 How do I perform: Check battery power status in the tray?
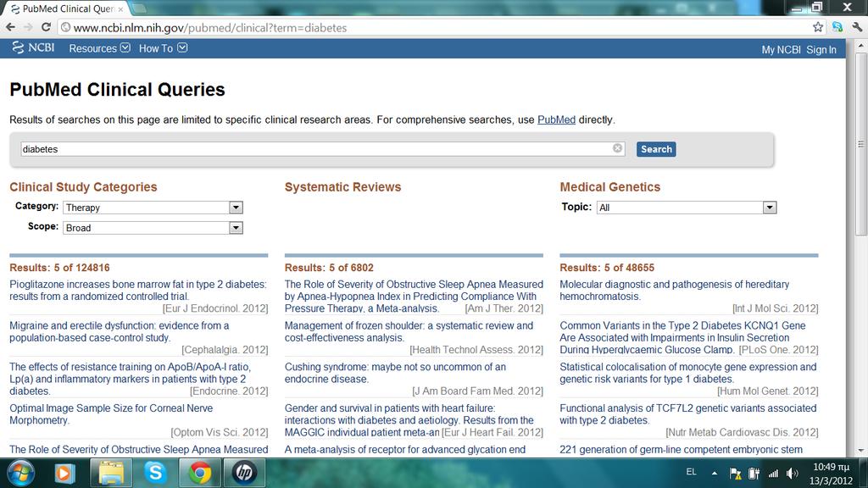tap(754, 473)
